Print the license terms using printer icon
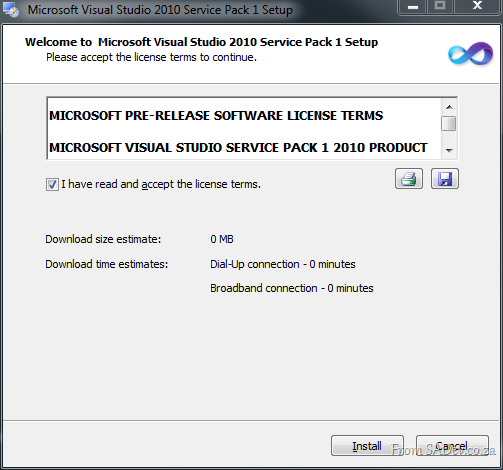Image resolution: width=503 pixels, height=470 pixels. pyautogui.click(x=409, y=179)
